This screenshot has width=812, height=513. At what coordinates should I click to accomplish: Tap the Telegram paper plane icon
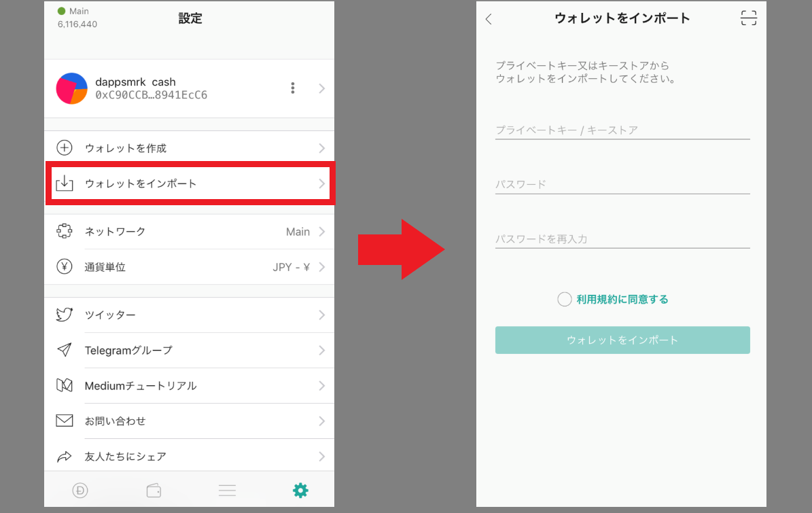point(65,350)
